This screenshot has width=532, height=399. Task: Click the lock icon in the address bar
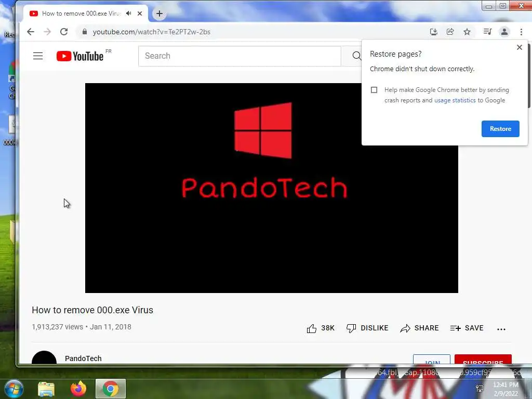(x=85, y=32)
